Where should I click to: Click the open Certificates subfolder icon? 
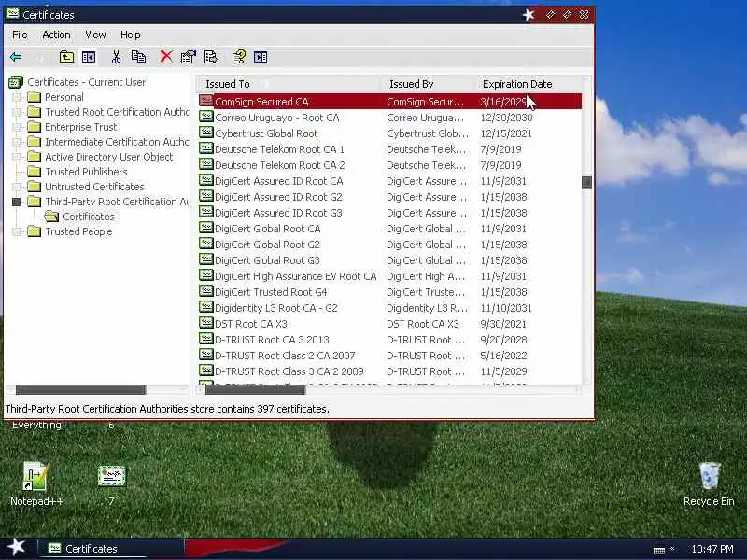click(x=51, y=217)
